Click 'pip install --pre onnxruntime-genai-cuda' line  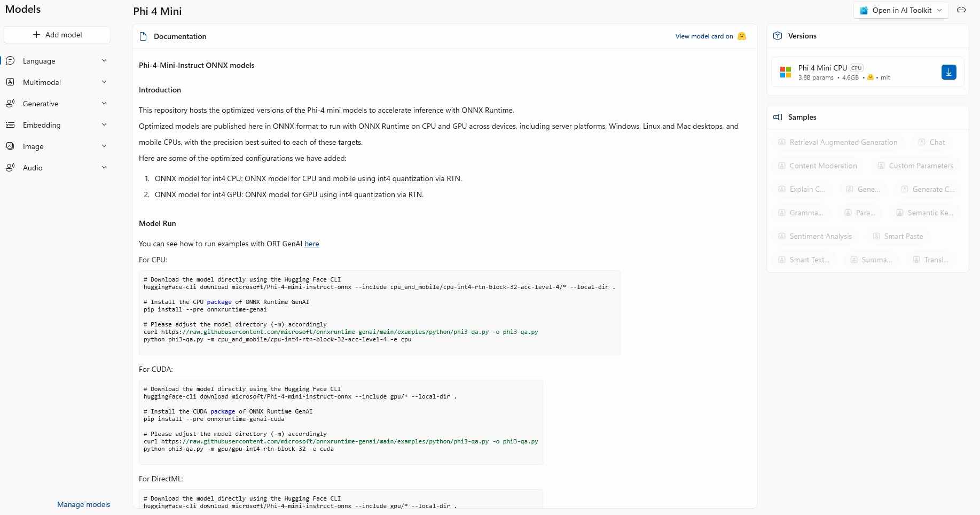click(x=214, y=419)
